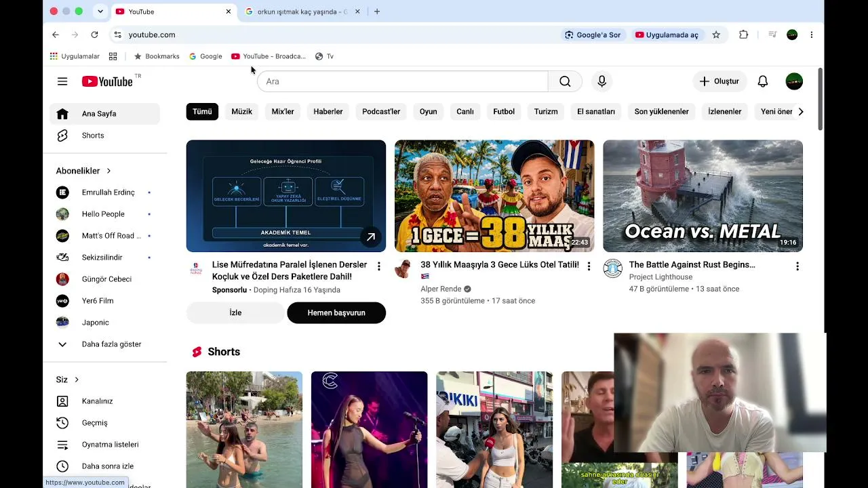Bookmark this page with the star icon

716,35
